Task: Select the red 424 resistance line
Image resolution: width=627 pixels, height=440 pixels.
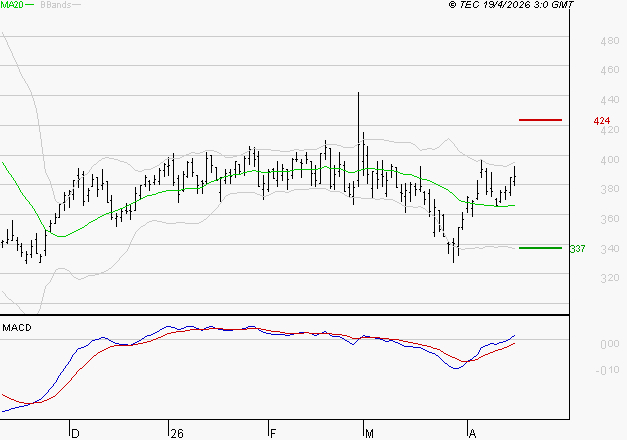Action: coord(540,120)
